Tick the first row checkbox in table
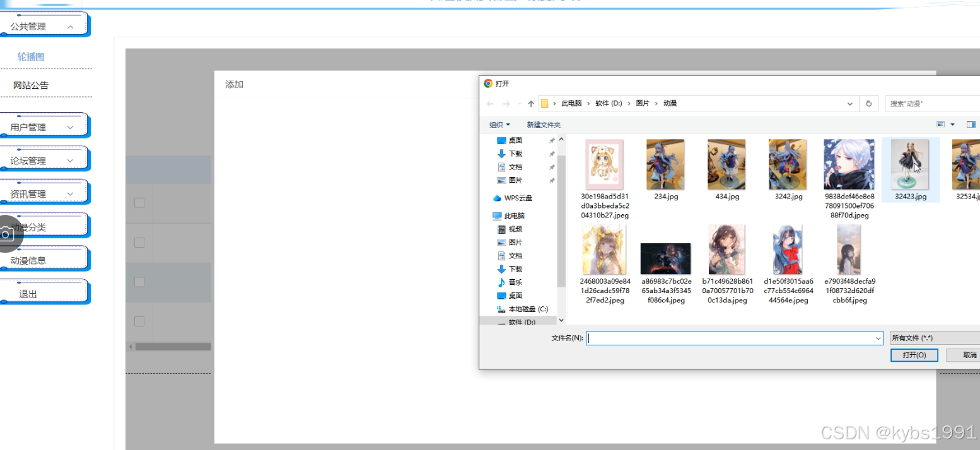980x450 pixels. point(139,202)
